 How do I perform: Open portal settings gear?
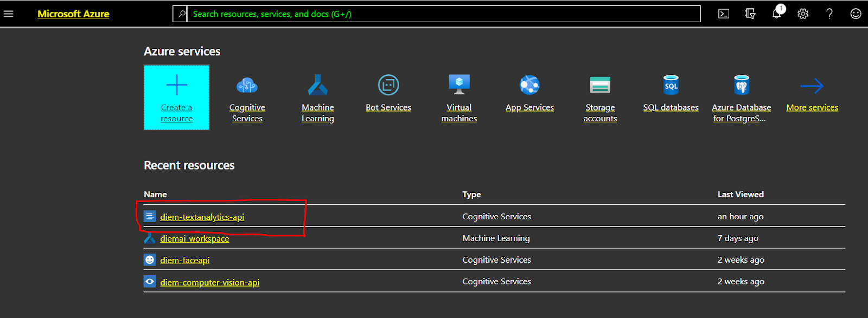tap(803, 14)
